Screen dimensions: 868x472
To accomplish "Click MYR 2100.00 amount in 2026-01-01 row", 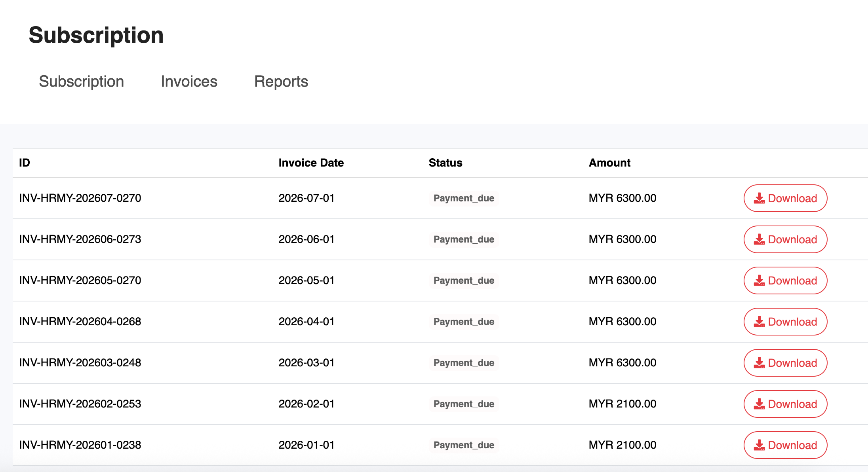I will pos(622,445).
